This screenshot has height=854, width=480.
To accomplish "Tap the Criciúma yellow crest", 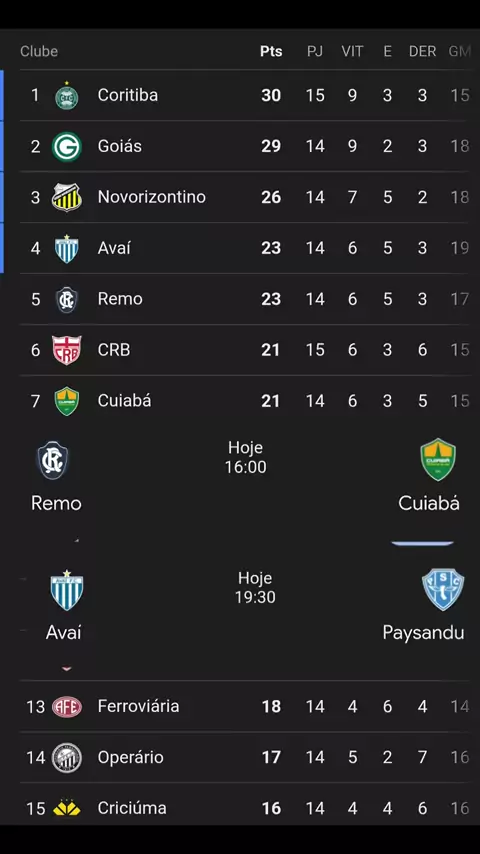I will coord(66,808).
